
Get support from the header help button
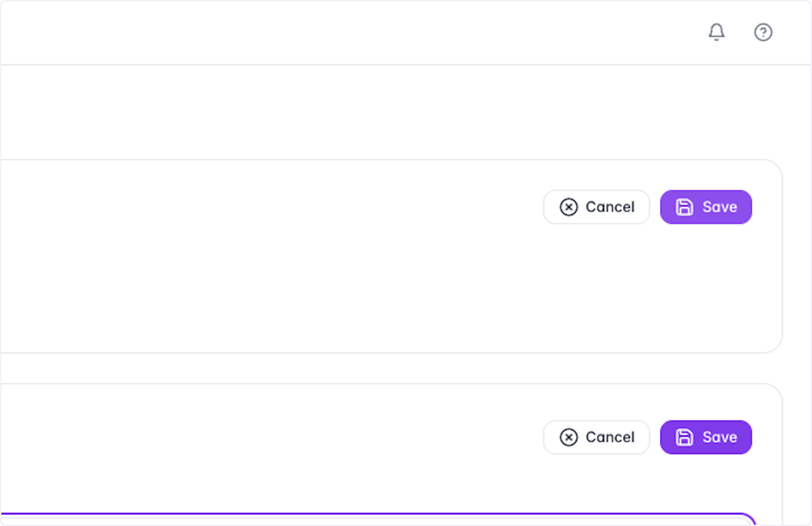[763, 32]
